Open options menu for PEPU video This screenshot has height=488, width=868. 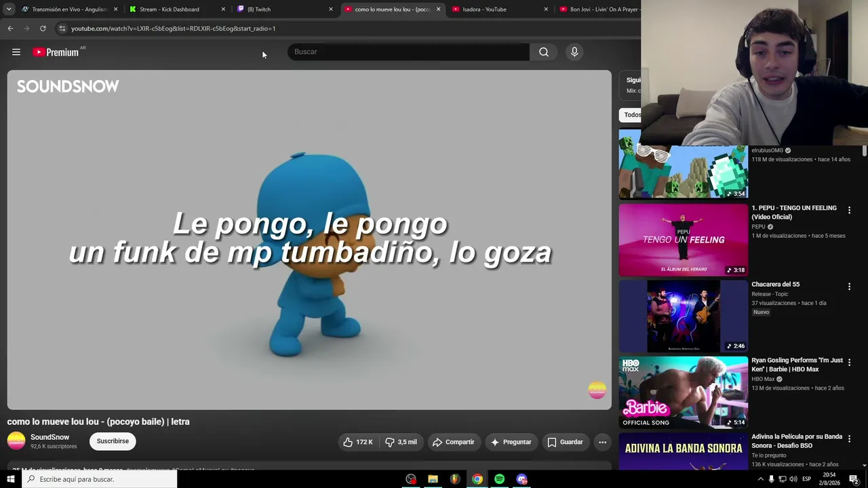pyautogui.click(x=849, y=211)
